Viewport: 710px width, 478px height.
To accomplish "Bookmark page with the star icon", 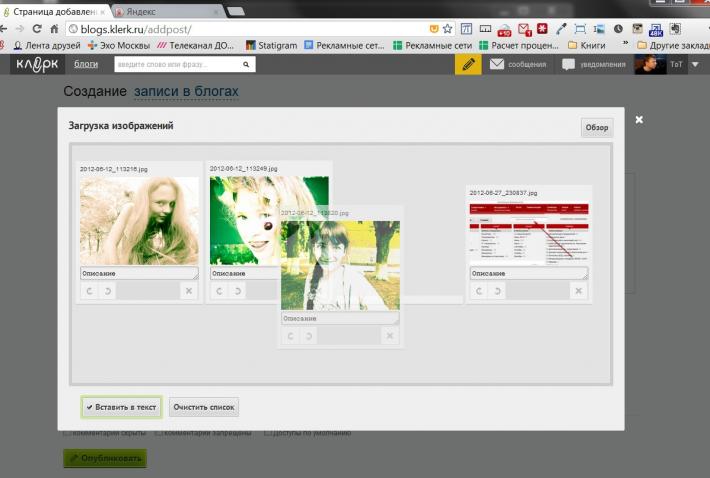I will pos(447,29).
